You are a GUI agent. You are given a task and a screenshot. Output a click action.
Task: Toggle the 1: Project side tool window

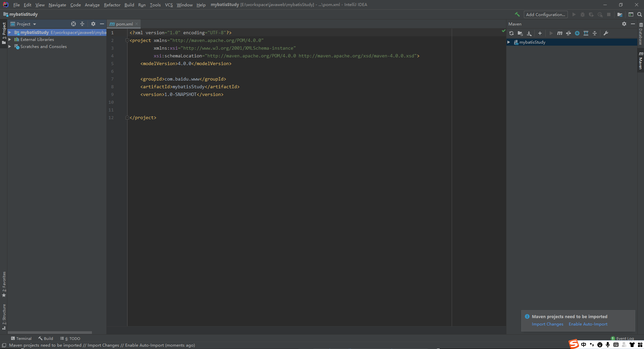coord(4,33)
